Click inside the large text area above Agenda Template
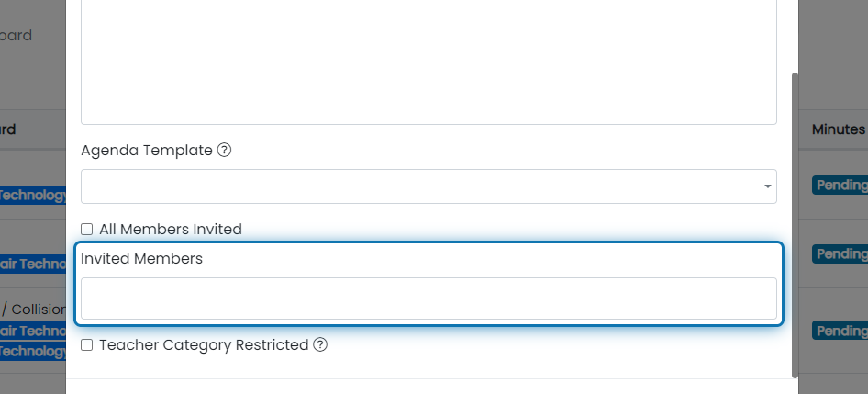868x394 pixels. point(429,61)
